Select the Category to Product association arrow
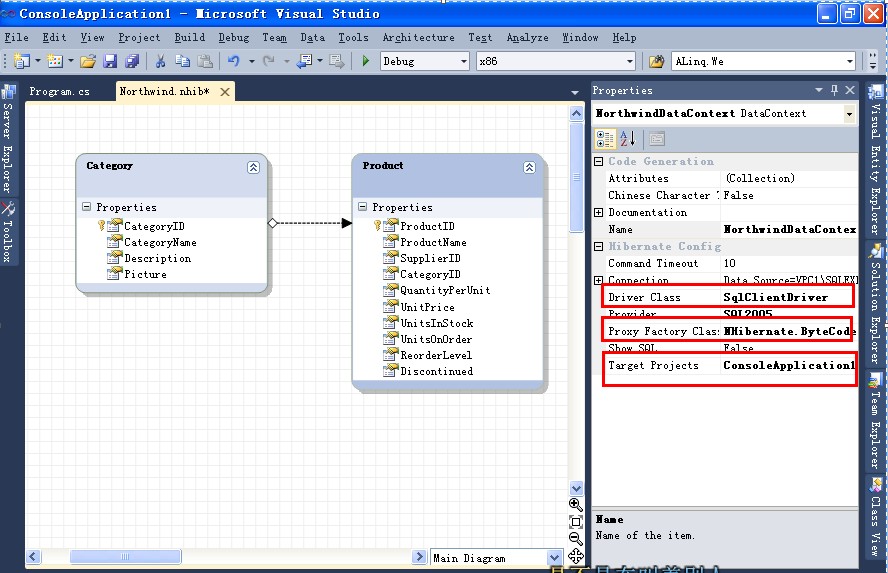Viewport: 888px width, 573px height. pyautogui.click(x=310, y=223)
